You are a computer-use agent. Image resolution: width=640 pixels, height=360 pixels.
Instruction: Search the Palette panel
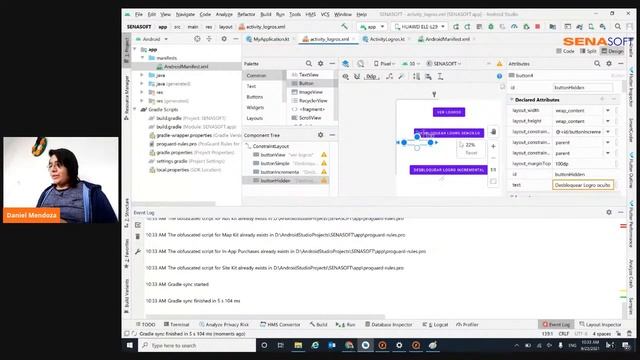(309, 64)
